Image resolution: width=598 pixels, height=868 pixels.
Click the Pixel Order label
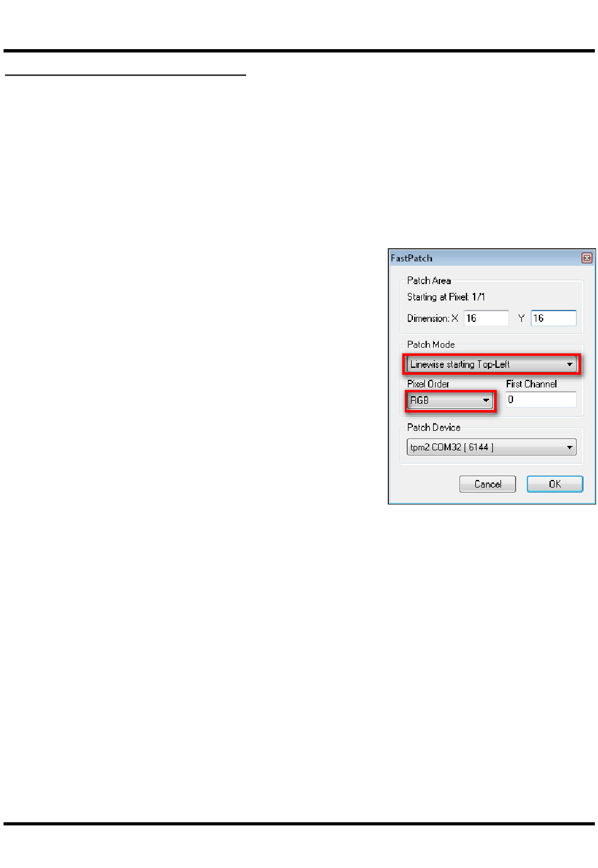point(428,384)
